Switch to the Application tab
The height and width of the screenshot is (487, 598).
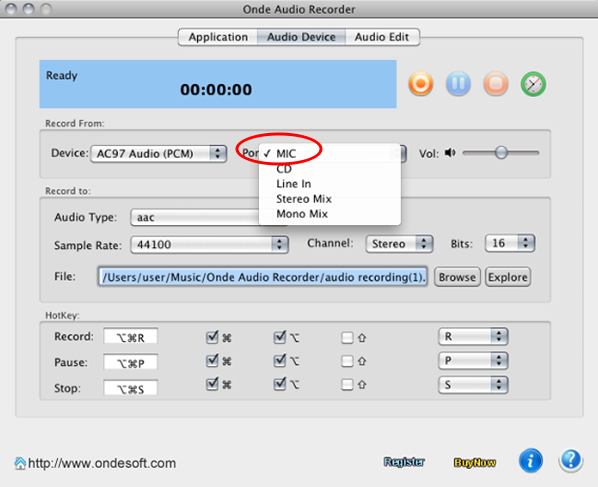pyautogui.click(x=218, y=37)
